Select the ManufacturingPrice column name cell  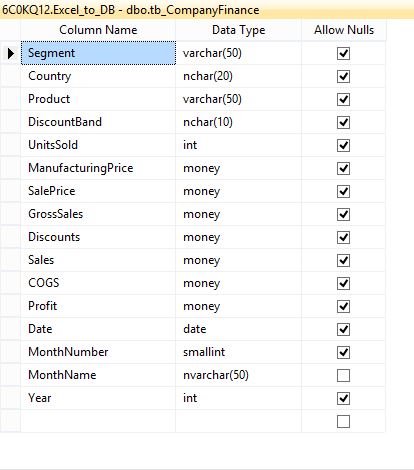(98, 168)
